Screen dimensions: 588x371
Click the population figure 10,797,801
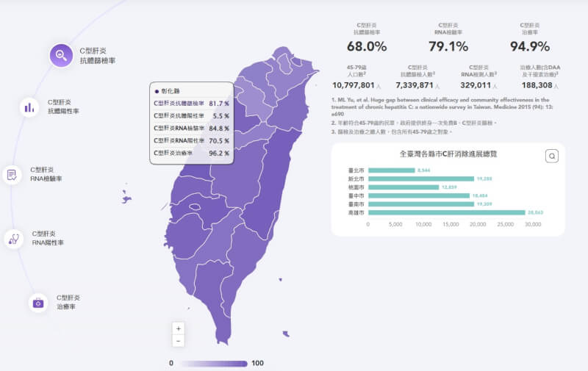(354, 85)
